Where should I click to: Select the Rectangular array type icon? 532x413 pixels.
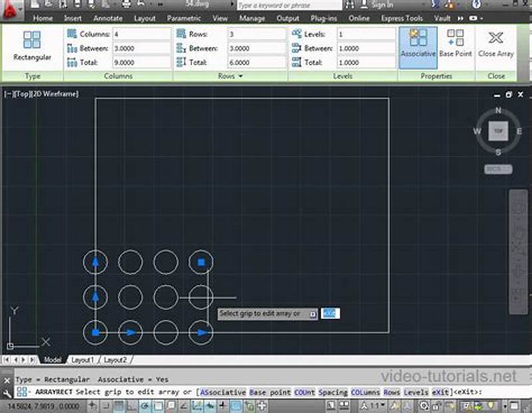[x=31, y=41]
